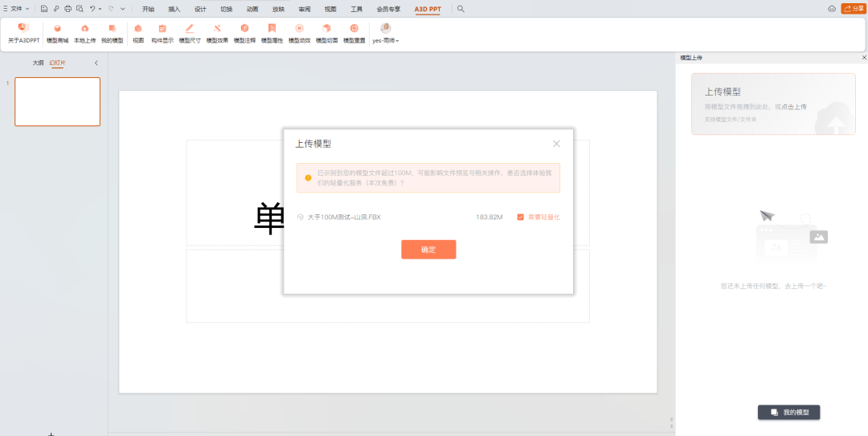Click the warning icon in notice banner
Viewport: 868px width, 436px height.
(309, 177)
